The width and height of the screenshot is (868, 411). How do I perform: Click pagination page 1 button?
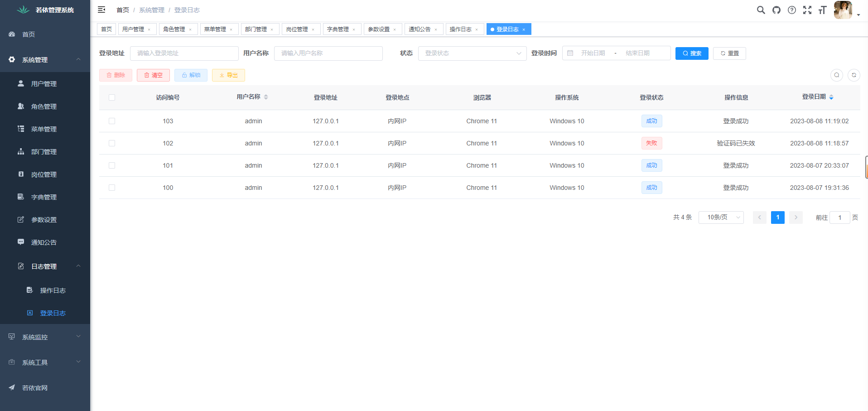(x=778, y=218)
